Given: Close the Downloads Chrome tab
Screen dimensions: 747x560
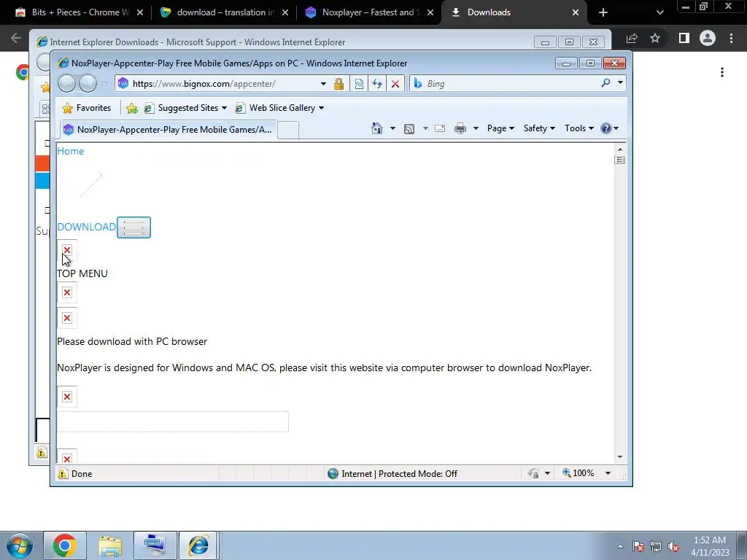Looking at the screenshot, I should pyautogui.click(x=576, y=13).
